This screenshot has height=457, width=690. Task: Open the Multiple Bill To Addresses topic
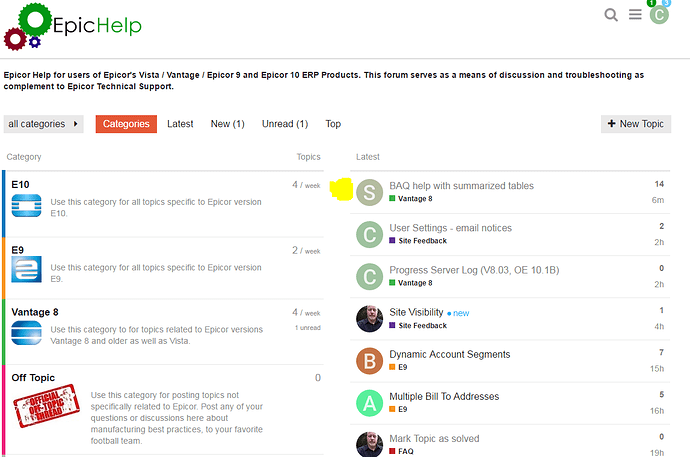click(x=444, y=396)
